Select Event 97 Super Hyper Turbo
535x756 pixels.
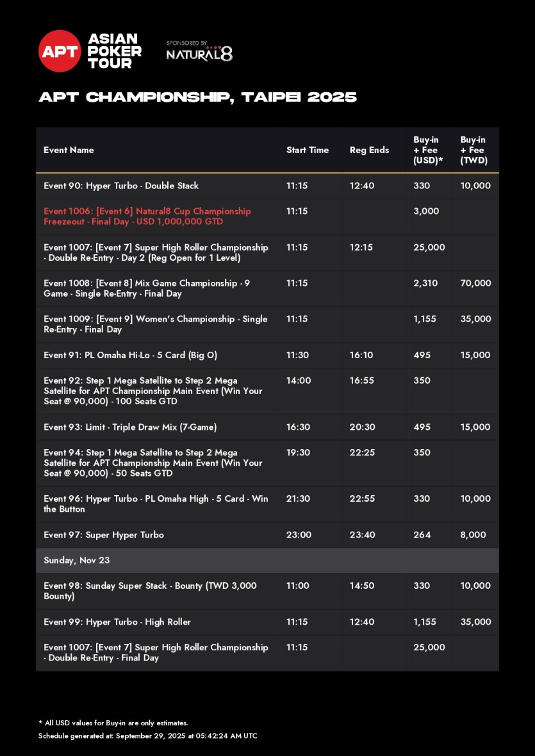(x=104, y=534)
